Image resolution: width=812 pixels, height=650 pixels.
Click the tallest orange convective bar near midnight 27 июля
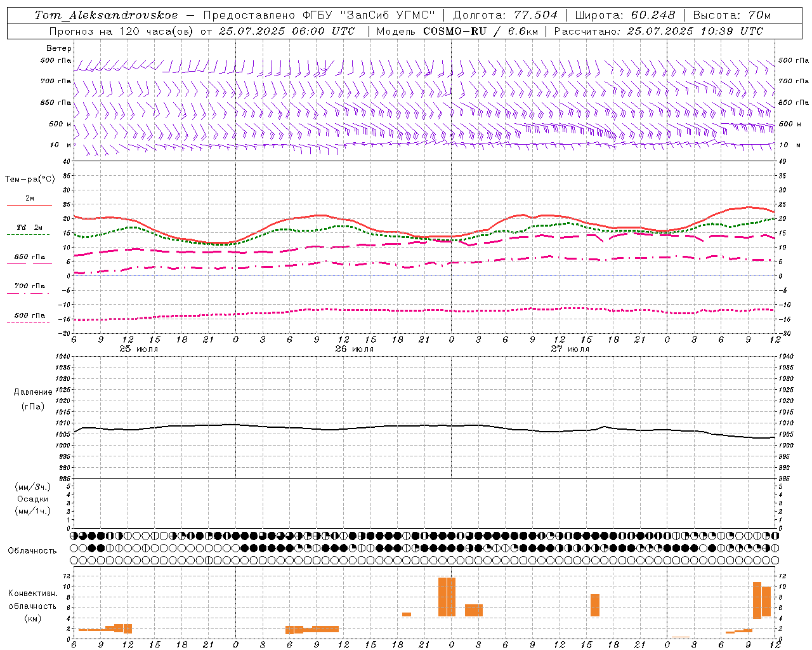(x=447, y=597)
